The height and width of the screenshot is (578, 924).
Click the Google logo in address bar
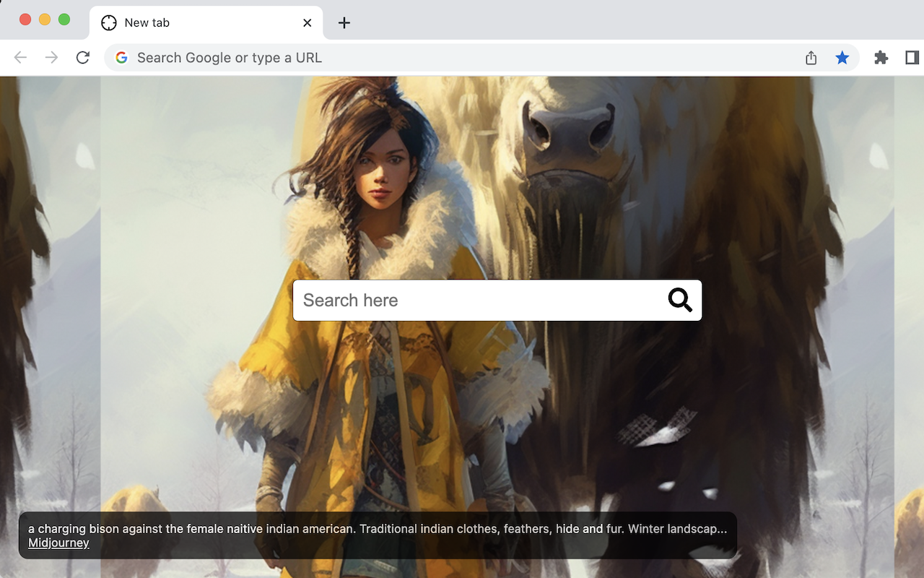(121, 58)
